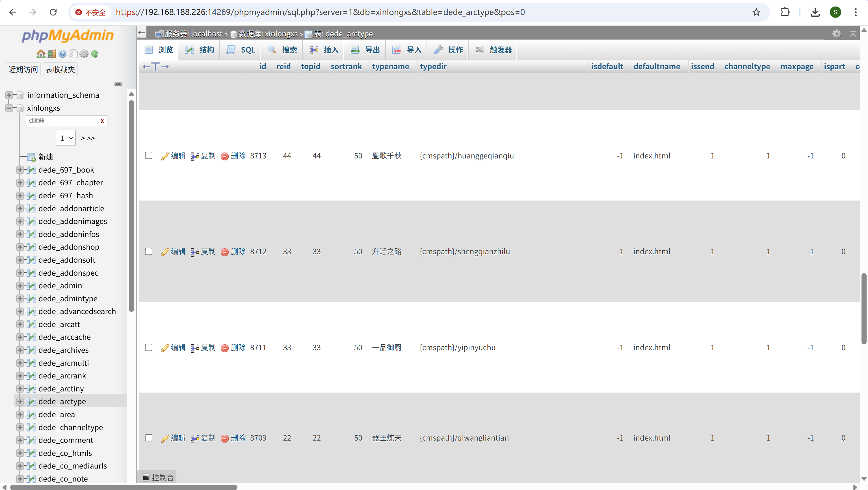868x490 pixels.
Task: Click the phpMyAdmin home icon
Action: 41,54
